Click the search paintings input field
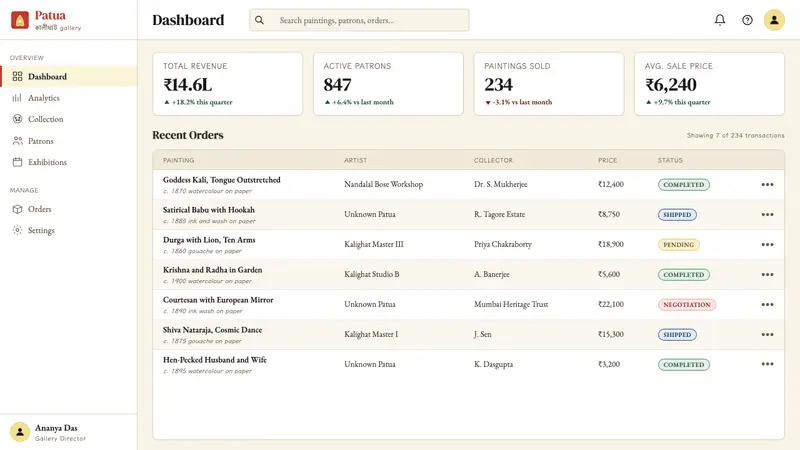The height and width of the screenshot is (450, 800). click(x=359, y=20)
